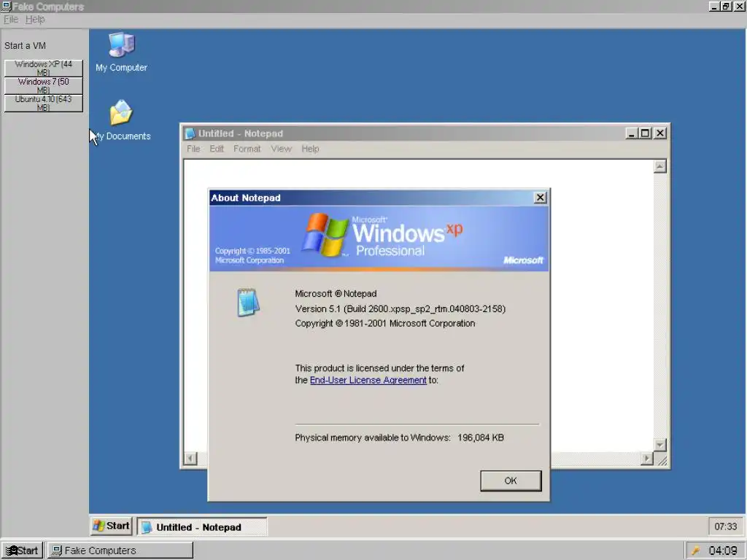Launch the Windows XP (44 MB) VM
The height and width of the screenshot is (560, 747).
tap(43, 68)
